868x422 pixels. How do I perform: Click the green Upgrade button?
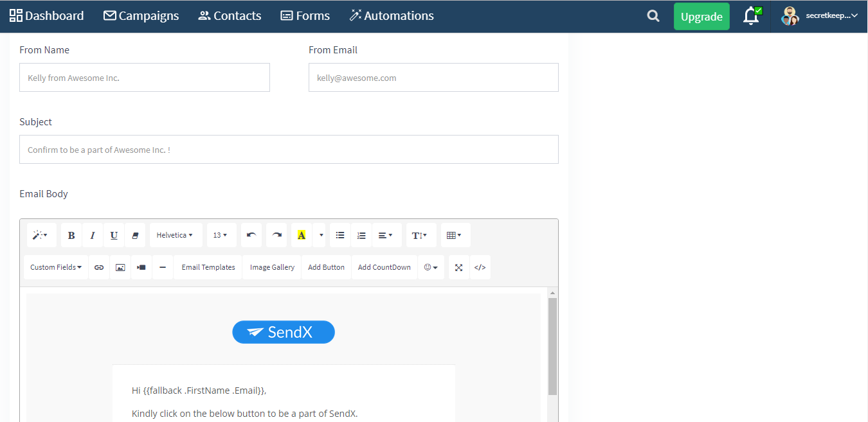(701, 17)
